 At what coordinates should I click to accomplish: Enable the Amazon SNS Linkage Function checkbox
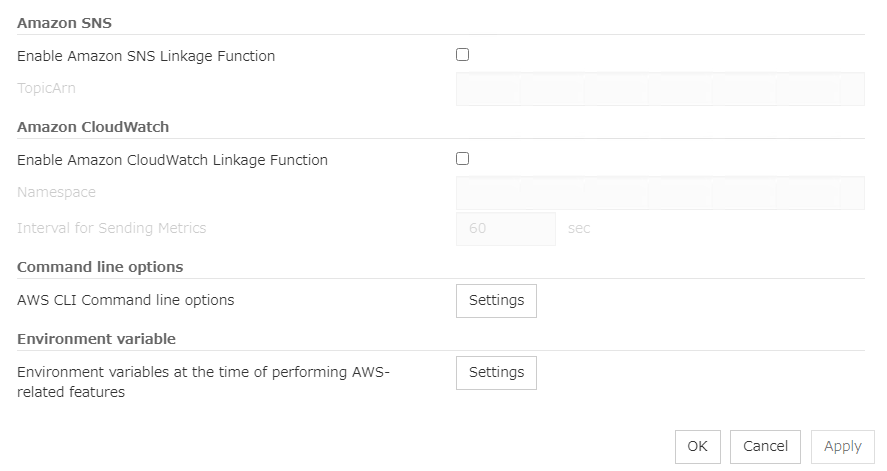462,55
